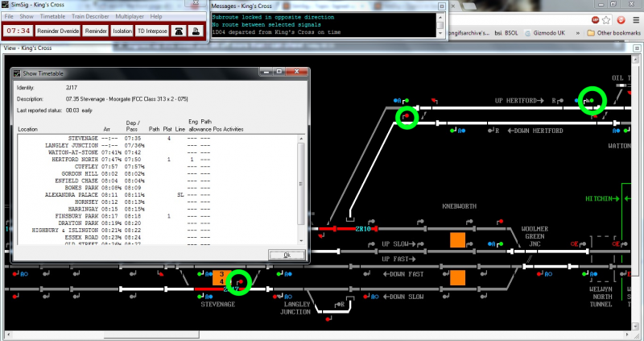Click the KNEBWORTH station label
Screen dimensions: 644x341
459,206
